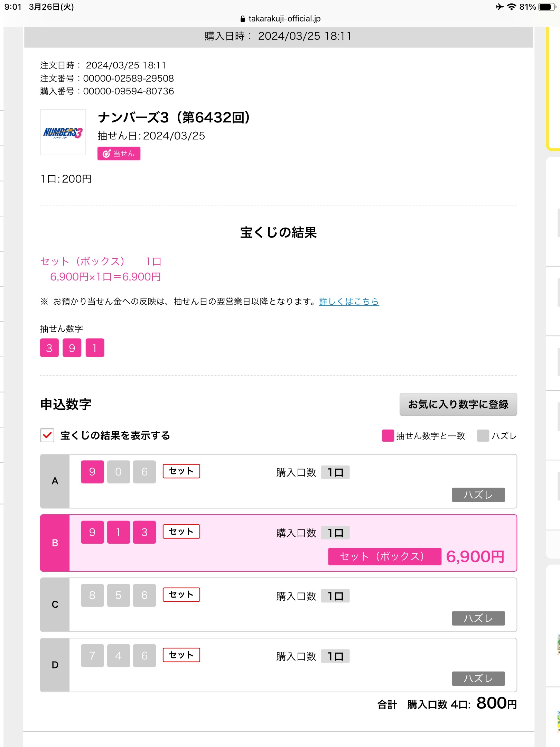
Task: Tap the ハズレ label in row A
Action: pyautogui.click(x=478, y=495)
